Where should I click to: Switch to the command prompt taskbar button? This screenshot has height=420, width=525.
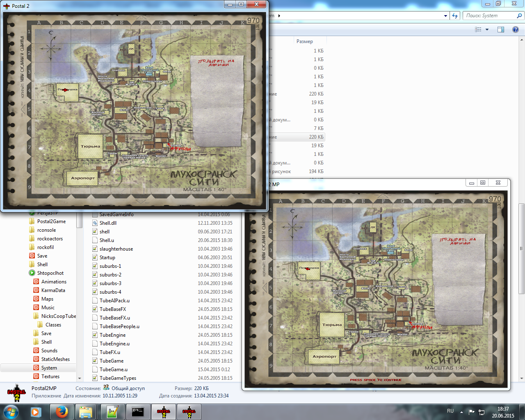coord(138,412)
